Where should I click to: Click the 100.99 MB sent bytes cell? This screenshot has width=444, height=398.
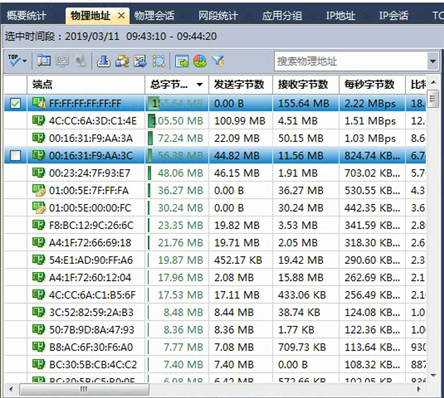coord(240,121)
